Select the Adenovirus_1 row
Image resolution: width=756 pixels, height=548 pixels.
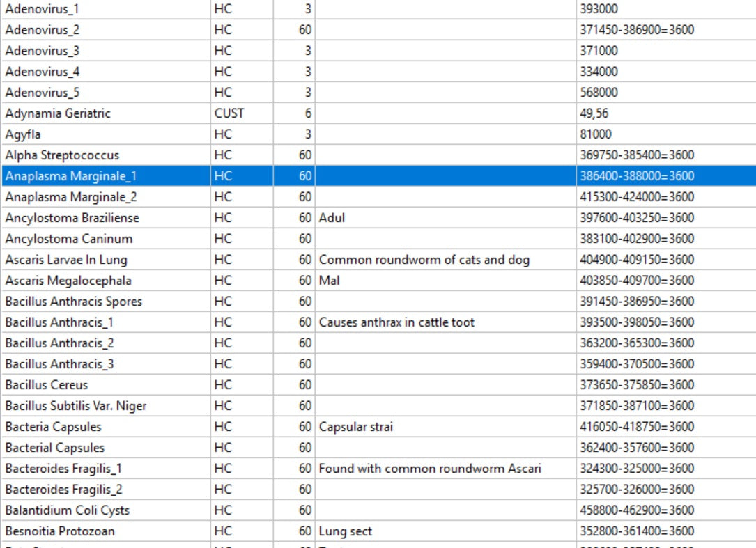(x=105, y=9)
